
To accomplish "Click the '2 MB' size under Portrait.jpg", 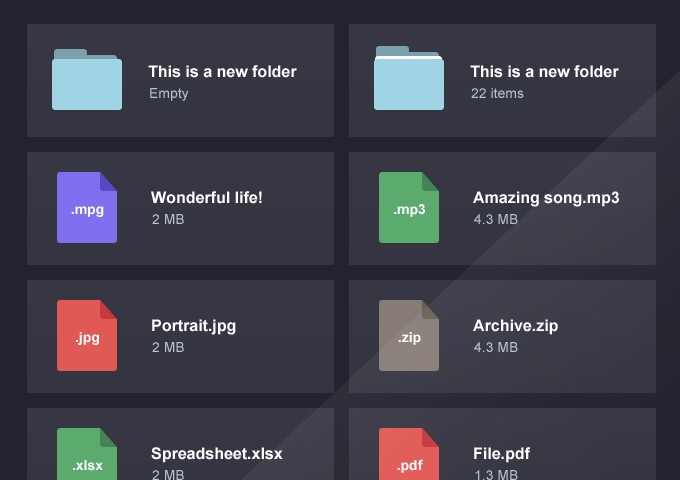I will point(168,347).
